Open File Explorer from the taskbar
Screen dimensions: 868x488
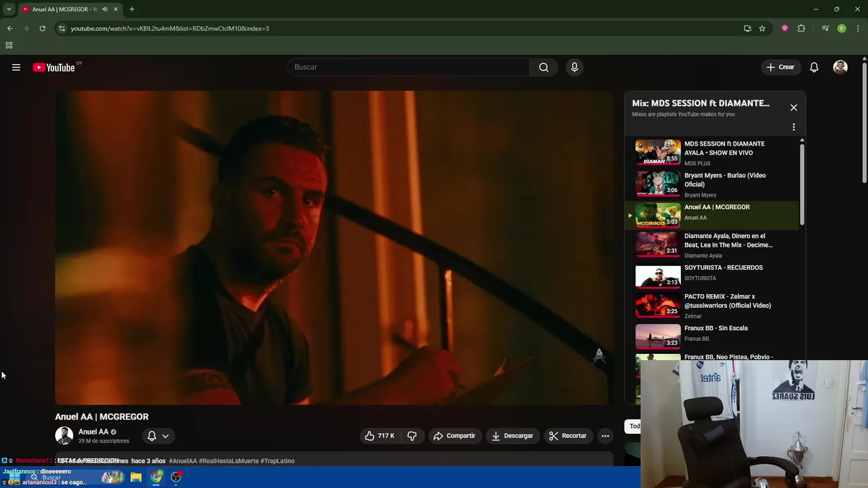136,477
